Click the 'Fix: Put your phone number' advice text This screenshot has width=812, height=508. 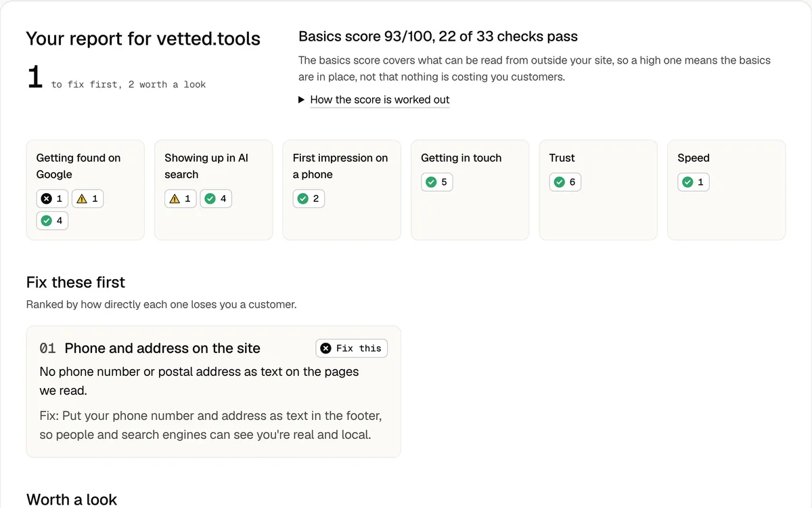pyautogui.click(x=210, y=425)
